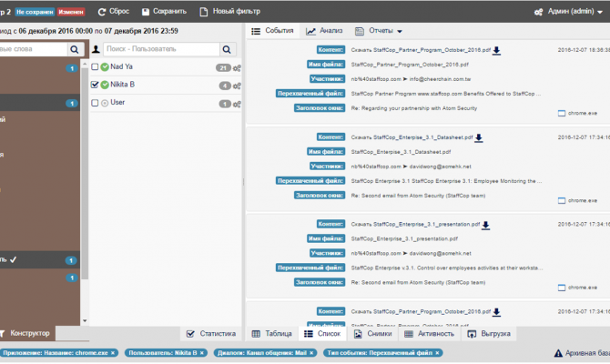Click the gears icon in User row
This screenshot has width=610, height=364.
(237, 105)
